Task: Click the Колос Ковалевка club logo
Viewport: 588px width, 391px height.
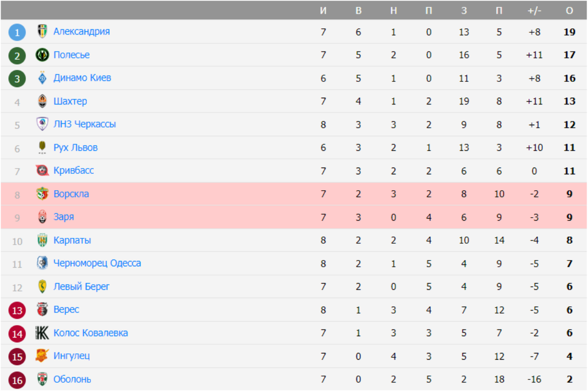Action: 42,333
